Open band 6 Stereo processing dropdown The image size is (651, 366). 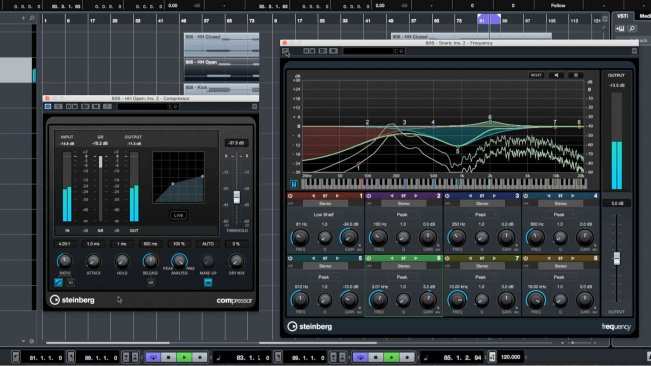[404, 266]
